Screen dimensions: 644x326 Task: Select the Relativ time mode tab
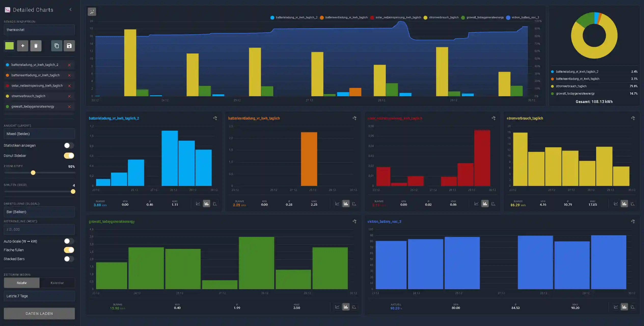click(22, 283)
